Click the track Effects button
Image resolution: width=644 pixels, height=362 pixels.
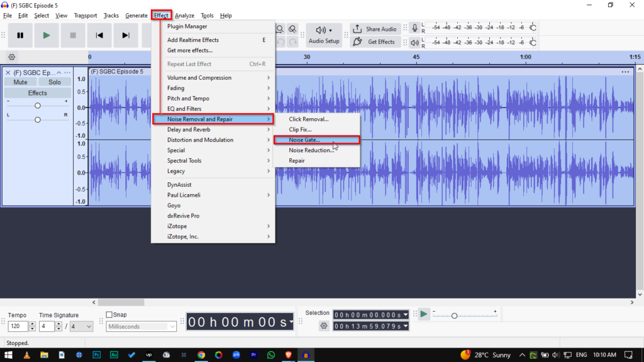[37, 93]
